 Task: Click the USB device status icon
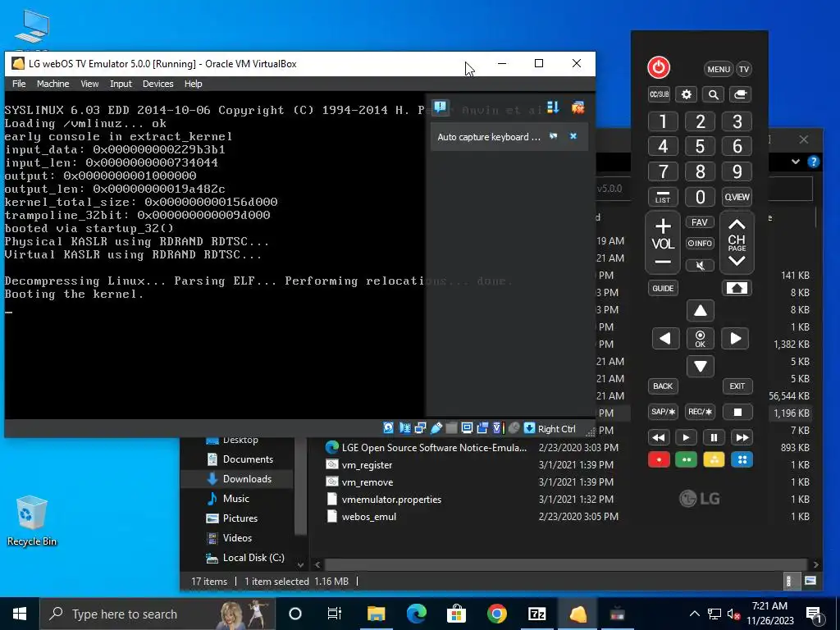(436, 428)
